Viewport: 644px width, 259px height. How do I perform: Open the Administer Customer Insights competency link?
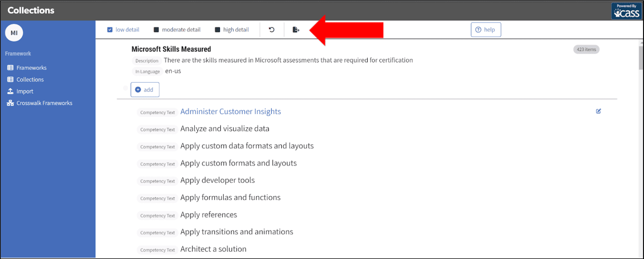click(x=231, y=111)
